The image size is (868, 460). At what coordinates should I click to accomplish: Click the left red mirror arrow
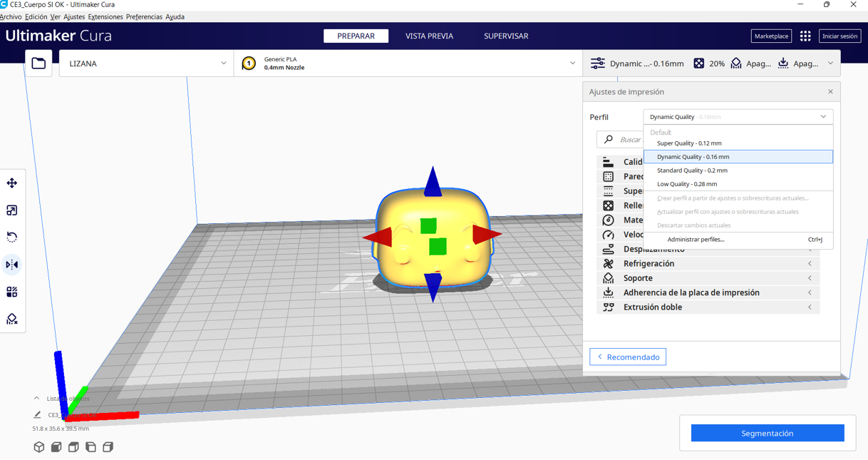(x=378, y=236)
